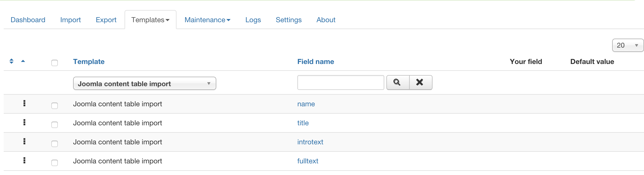Click the Template column sort link
644x175 pixels.
(89, 61)
